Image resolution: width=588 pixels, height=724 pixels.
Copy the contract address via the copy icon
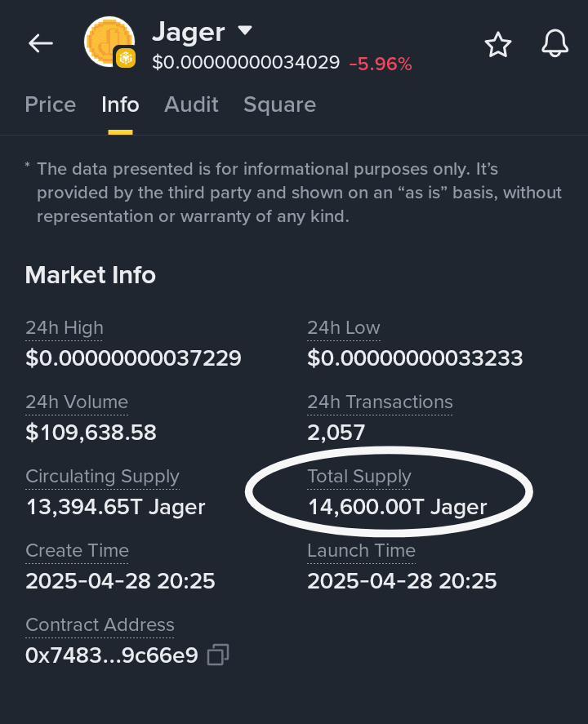[x=218, y=655]
